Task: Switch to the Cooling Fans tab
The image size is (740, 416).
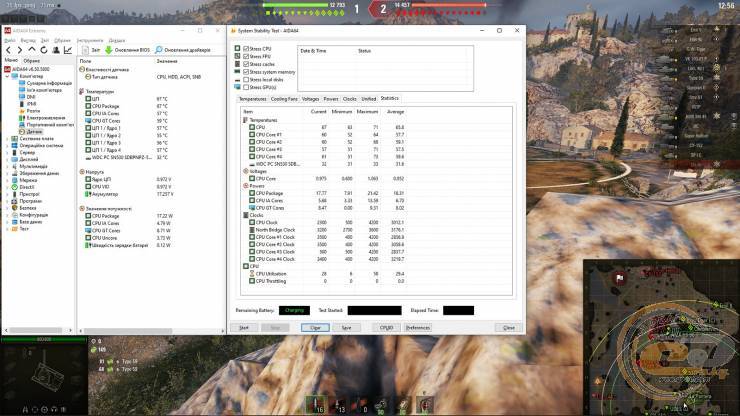Action: pos(284,99)
